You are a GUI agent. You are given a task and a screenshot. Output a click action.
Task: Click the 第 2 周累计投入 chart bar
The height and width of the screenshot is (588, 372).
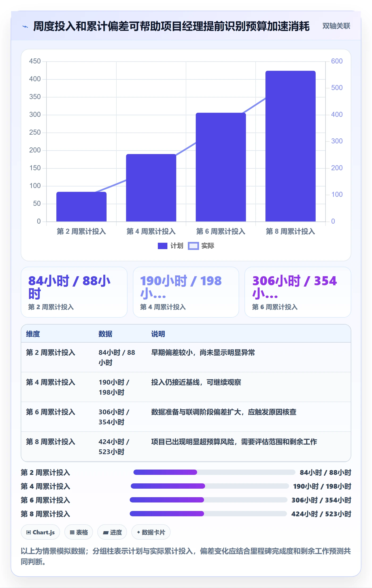81,207
